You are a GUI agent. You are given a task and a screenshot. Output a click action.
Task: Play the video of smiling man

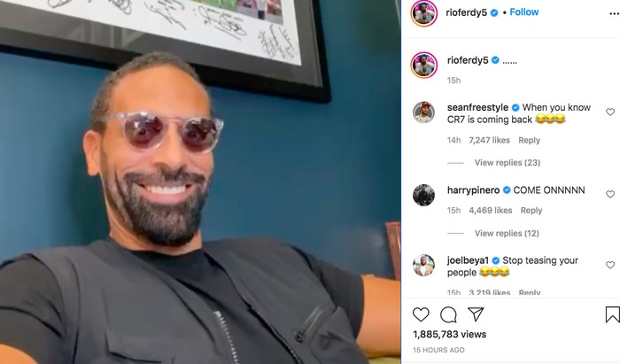(200, 182)
